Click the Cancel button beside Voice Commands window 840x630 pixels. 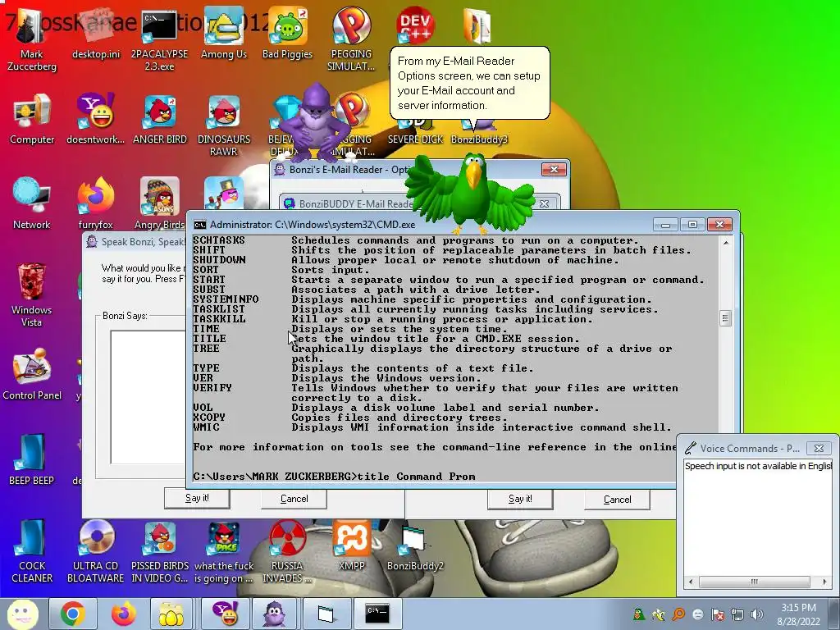[617, 500]
